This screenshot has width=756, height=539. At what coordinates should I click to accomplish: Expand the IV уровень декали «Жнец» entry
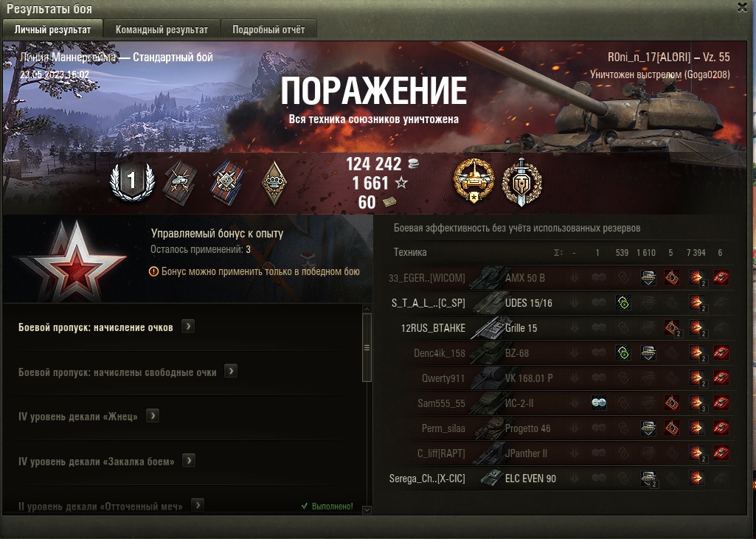point(153,416)
